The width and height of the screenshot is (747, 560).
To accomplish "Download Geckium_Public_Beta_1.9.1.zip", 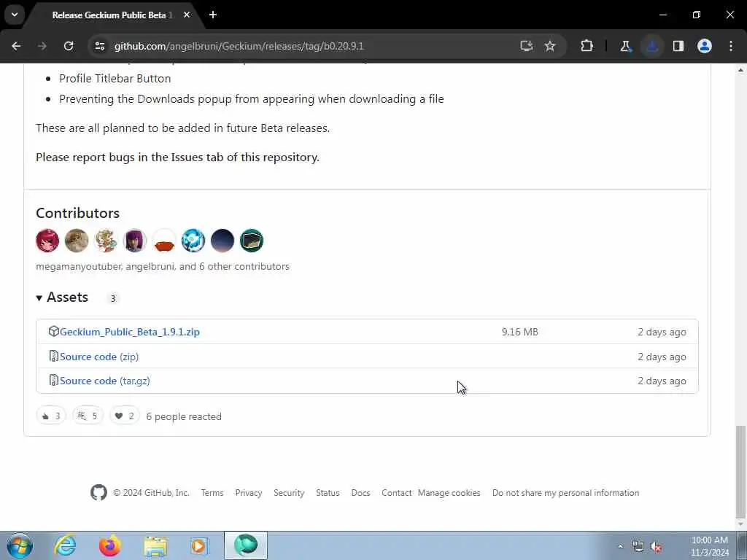I will point(130,332).
